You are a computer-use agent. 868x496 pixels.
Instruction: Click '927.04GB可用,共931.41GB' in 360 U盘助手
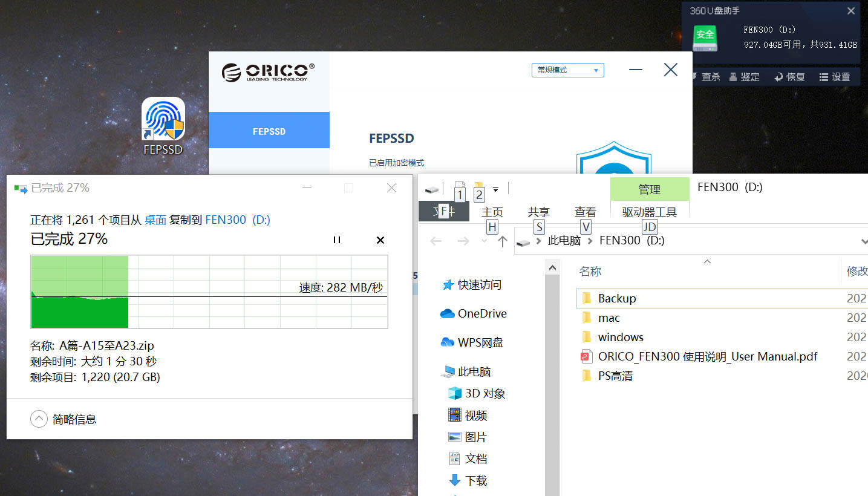click(800, 45)
